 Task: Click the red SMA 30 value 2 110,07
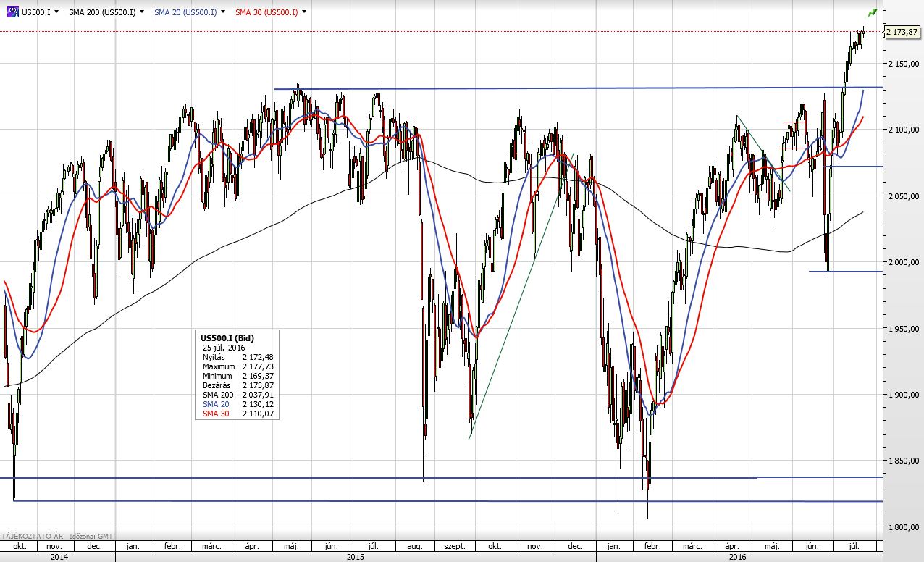[x=258, y=414]
